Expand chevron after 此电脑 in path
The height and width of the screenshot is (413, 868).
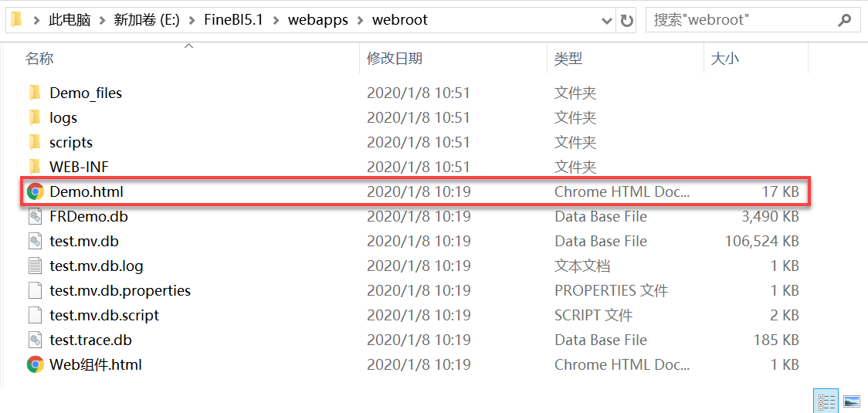click(102, 21)
